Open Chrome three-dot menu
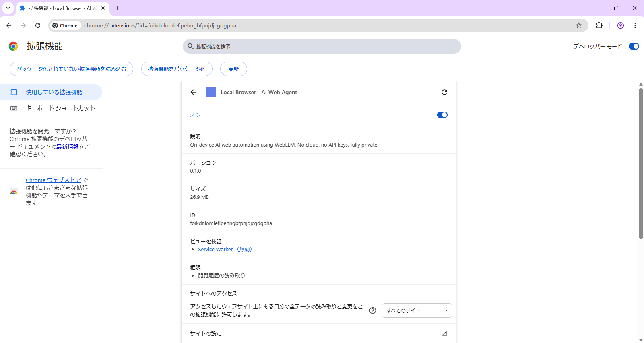Image resolution: width=644 pixels, height=343 pixels. point(635,25)
